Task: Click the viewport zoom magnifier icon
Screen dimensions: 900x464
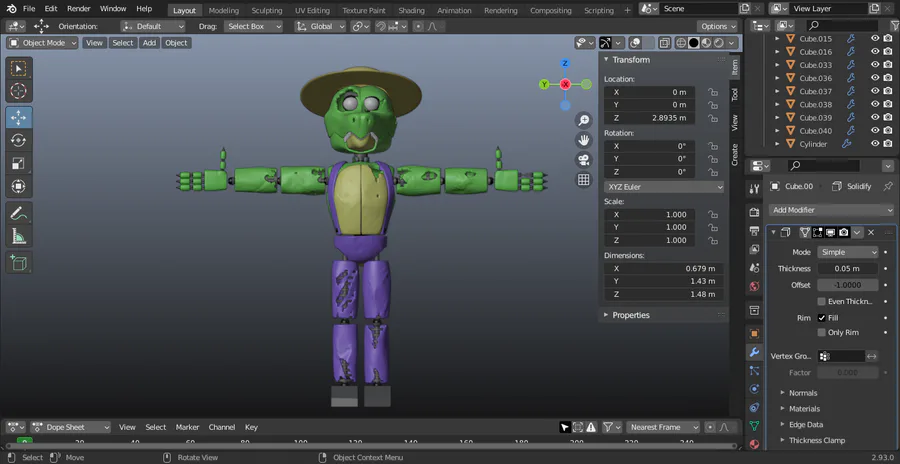Action: tap(584, 120)
